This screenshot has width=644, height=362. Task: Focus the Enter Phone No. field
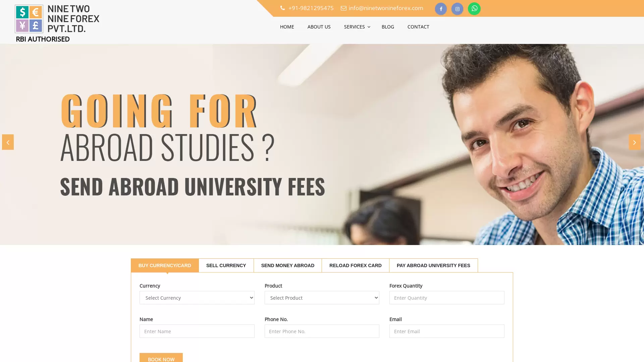click(x=322, y=331)
